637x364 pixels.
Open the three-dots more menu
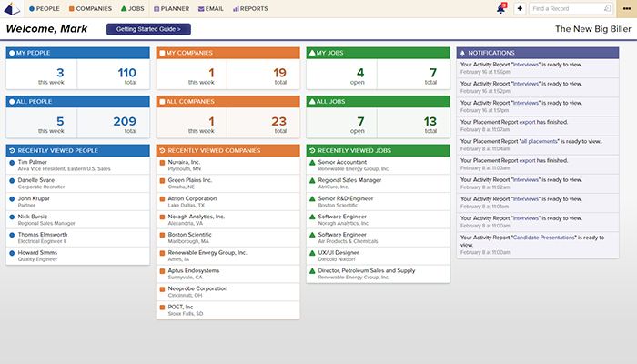click(x=625, y=8)
